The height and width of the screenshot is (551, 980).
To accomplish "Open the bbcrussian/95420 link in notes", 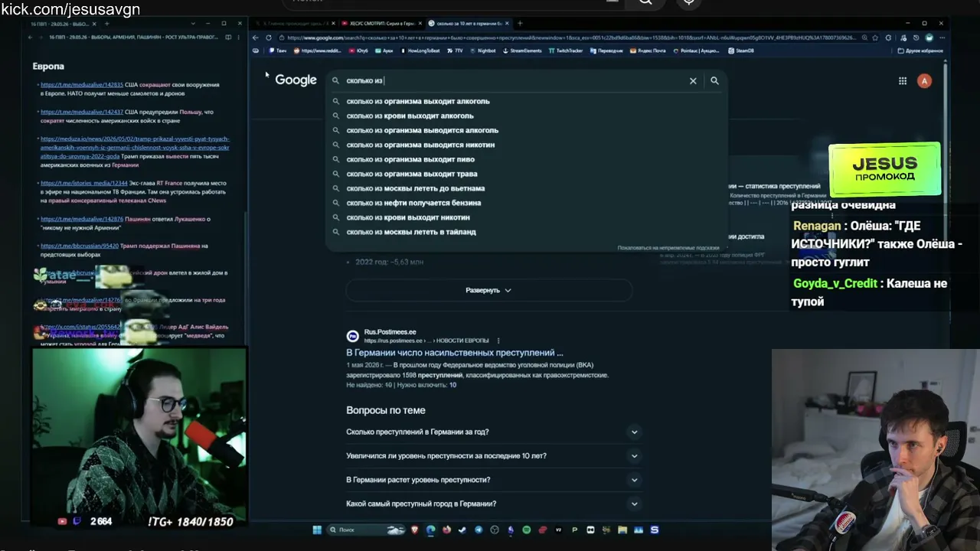I will [x=80, y=246].
